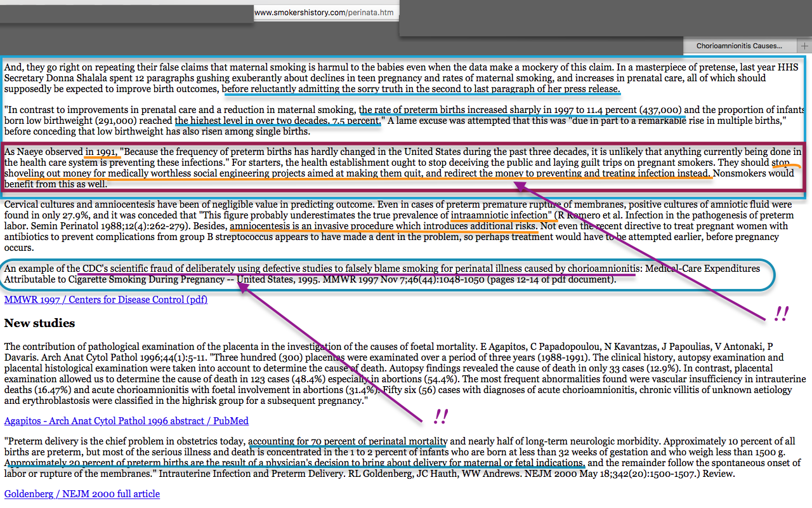Click the orange-underlined year 1991
The width and height of the screenshot is (812, 508).
pyautogui.click(x=102, y=152)
